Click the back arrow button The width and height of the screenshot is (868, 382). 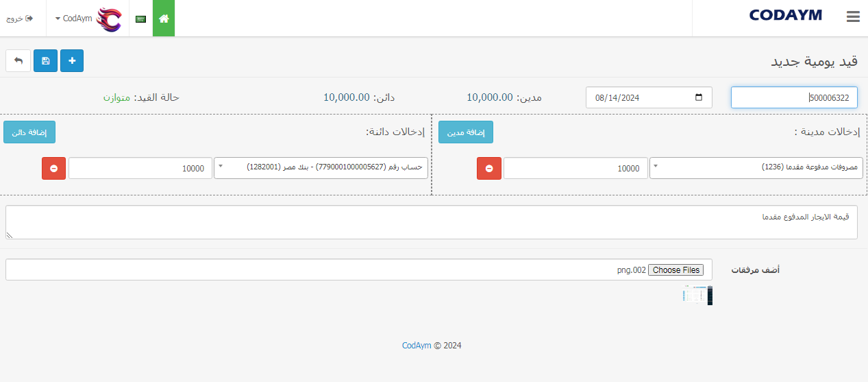click(18, 60)
